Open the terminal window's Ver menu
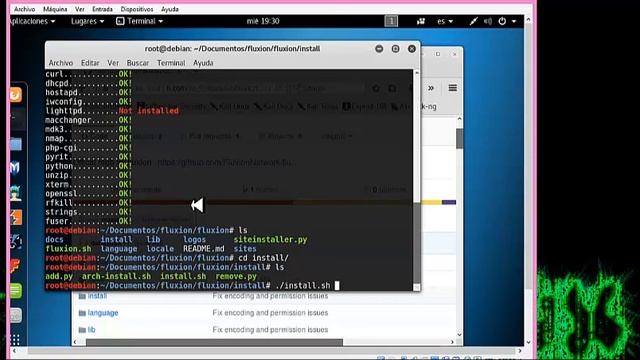The width and height of the screenshot is (640, 360). pos(113,63)
